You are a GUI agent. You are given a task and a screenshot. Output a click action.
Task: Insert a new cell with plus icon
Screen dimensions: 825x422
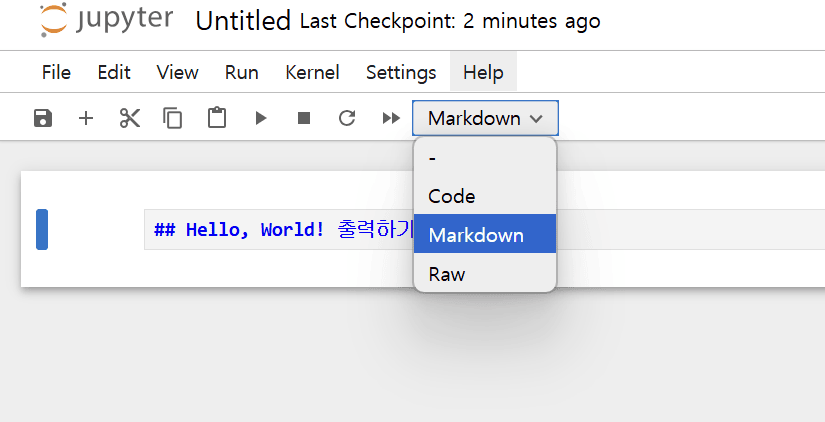click(x=86, y=118)
